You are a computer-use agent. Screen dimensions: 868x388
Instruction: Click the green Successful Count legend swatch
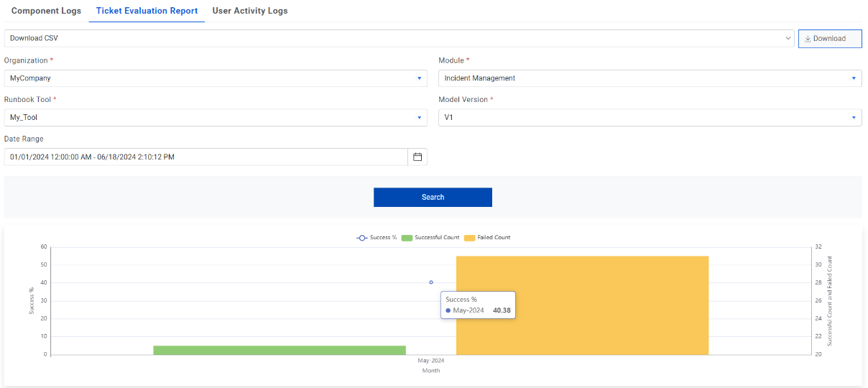(407, 238)
